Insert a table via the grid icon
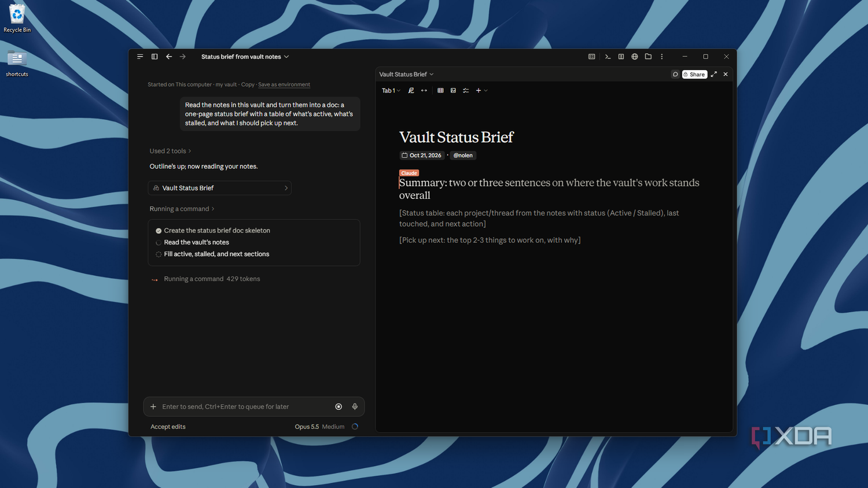The width and height of the screenshot is (868, 488). click(440, 90)
